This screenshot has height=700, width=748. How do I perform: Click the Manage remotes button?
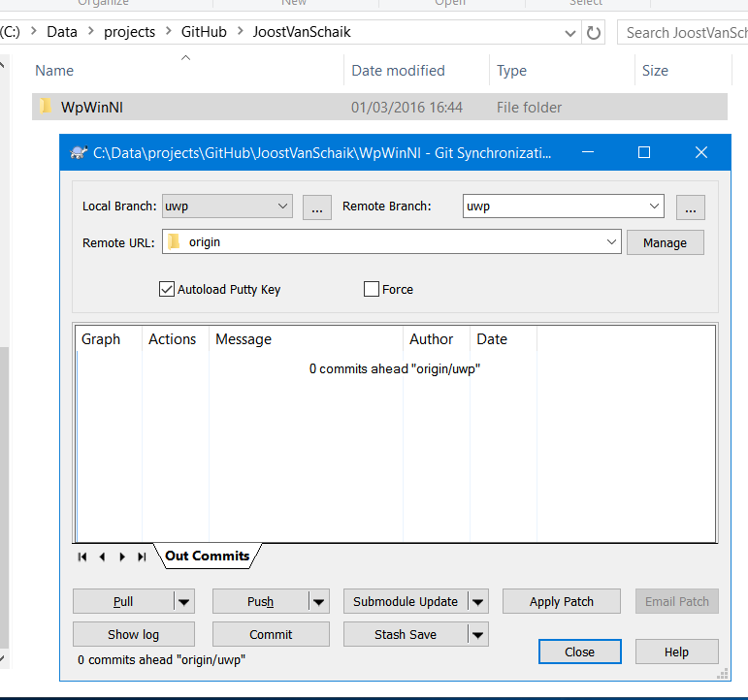click(665, 242)
